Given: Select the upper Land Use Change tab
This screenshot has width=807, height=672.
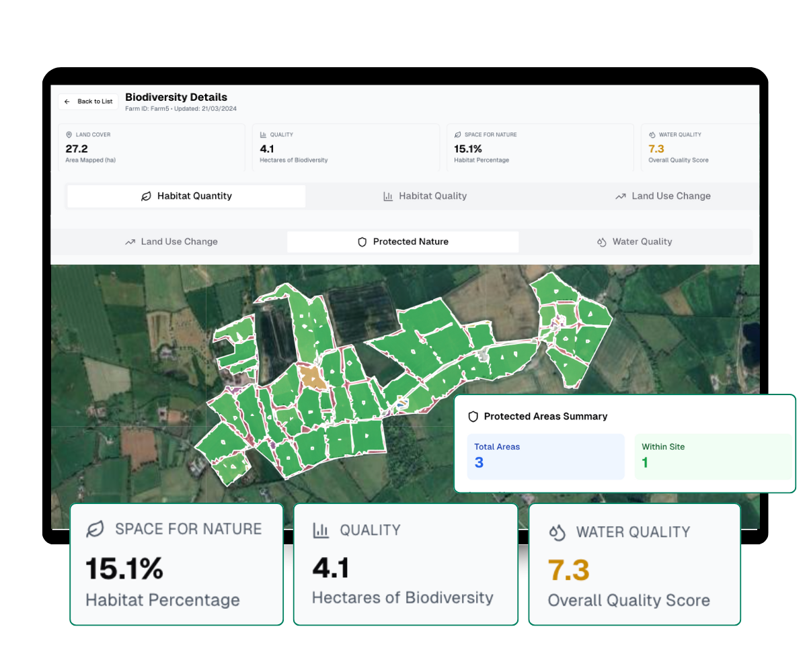Looking at the screenshot, I should click(662, 196).
